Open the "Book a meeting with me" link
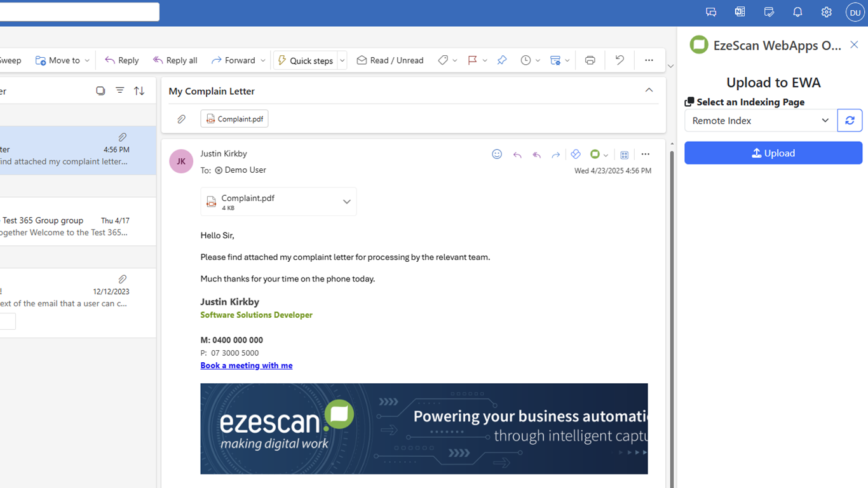Viewport: 868px width, 488px height. point(247,365)
